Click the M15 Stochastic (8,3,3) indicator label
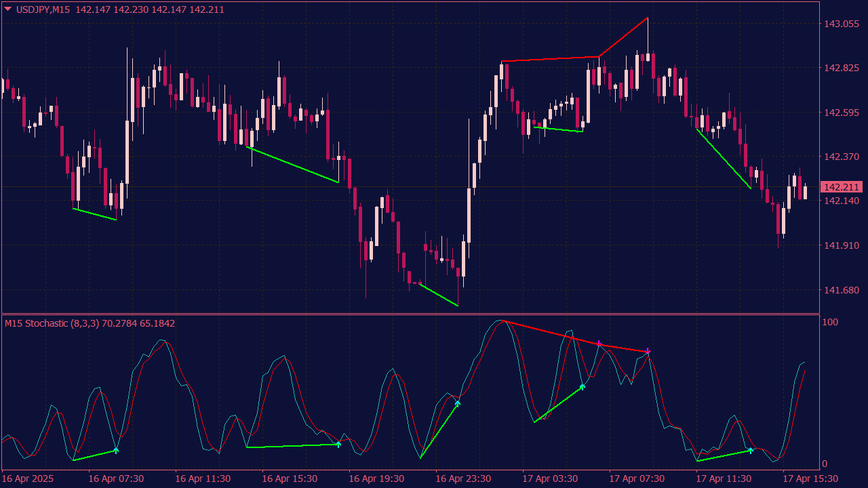Screen dimensions: 868x488 52,323
